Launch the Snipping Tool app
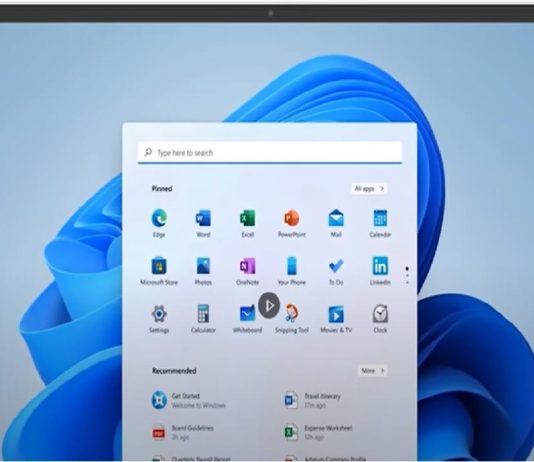 [x=292, y=314]
